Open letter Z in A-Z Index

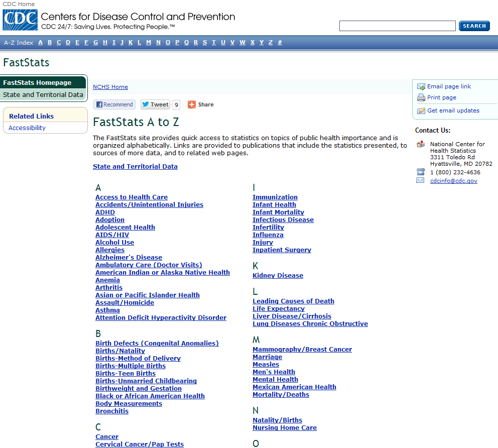[271, 43]
